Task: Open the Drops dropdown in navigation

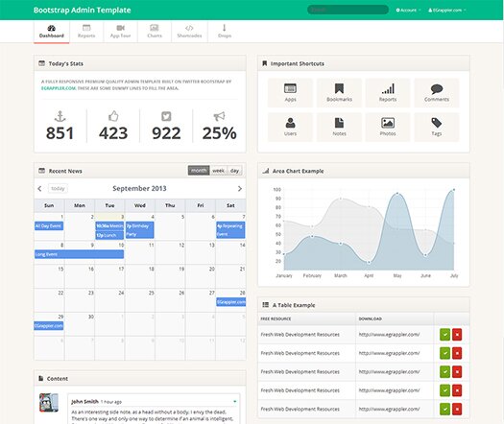Action: (225, 32)
